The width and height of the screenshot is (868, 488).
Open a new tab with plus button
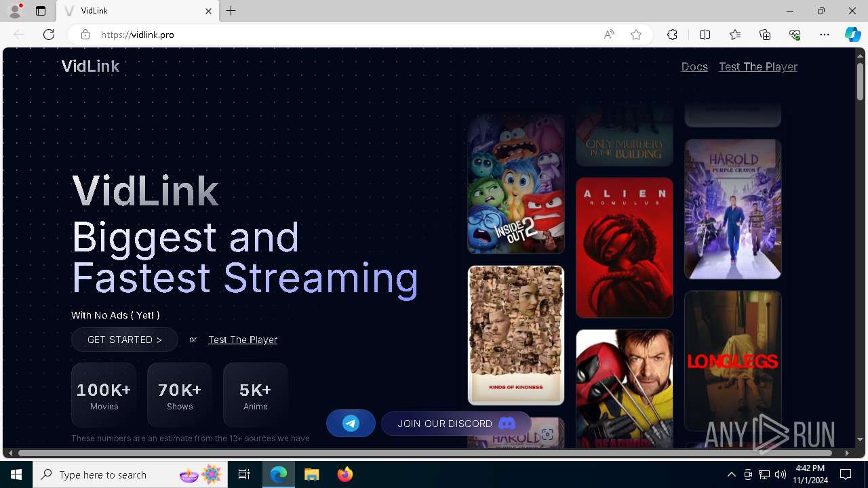[231, 11]
